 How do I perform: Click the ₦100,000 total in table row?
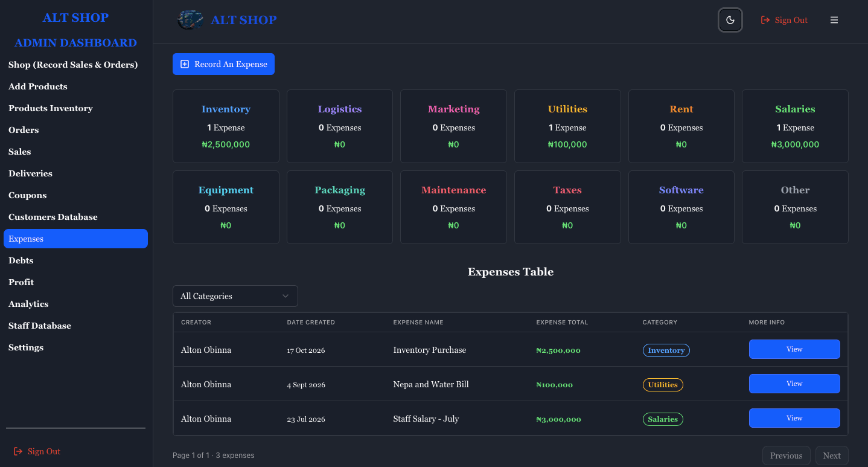(555, 385)
